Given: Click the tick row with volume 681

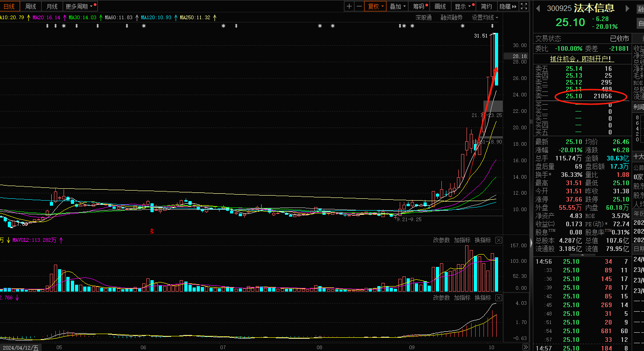Looking at the screenshot, I should (x=582, y=331).
